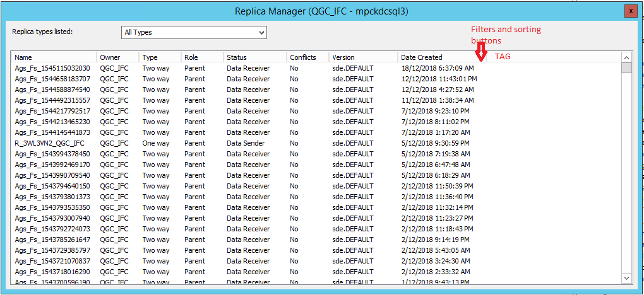Select replica Ags_Fs_1543721070837

click(x=52, y=261)
